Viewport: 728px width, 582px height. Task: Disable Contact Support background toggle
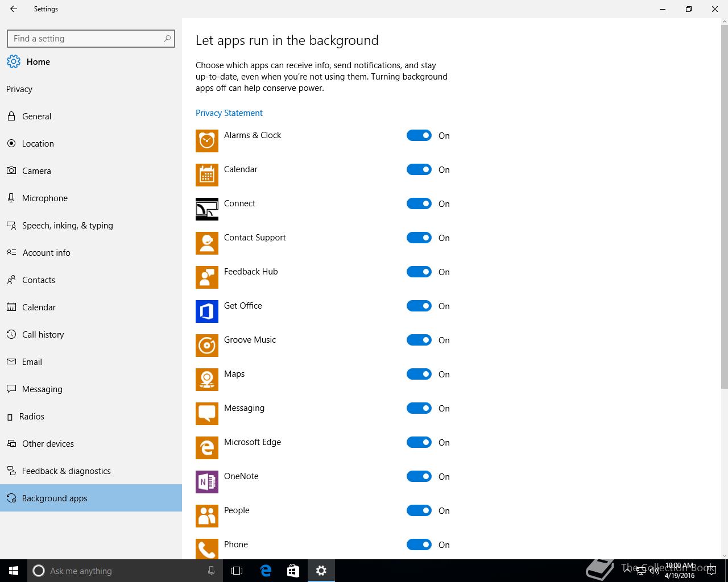click(x=419, y=238)
